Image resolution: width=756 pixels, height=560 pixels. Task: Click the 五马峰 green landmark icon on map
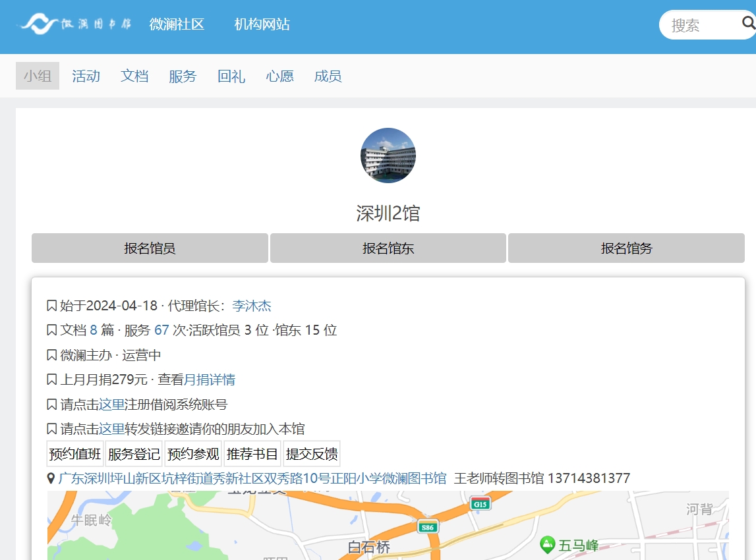click(x=546, y=545)
